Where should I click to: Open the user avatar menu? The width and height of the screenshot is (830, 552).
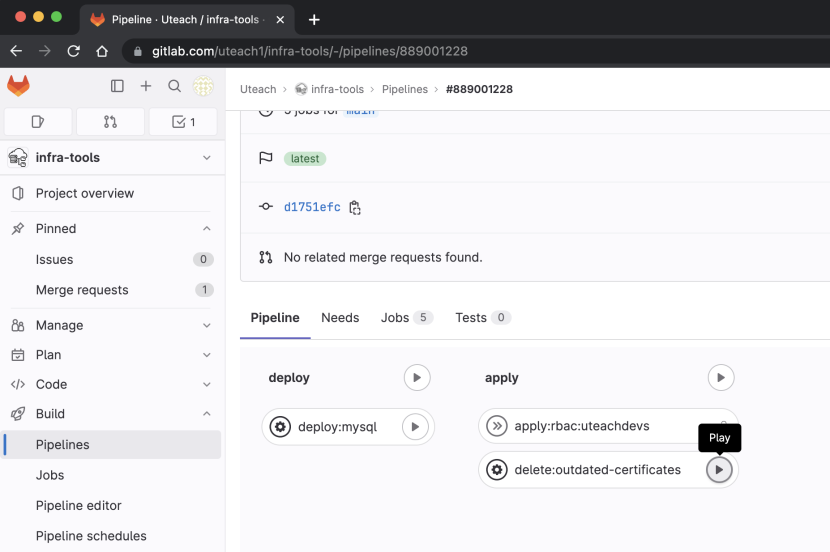click(x=203, y=86)
